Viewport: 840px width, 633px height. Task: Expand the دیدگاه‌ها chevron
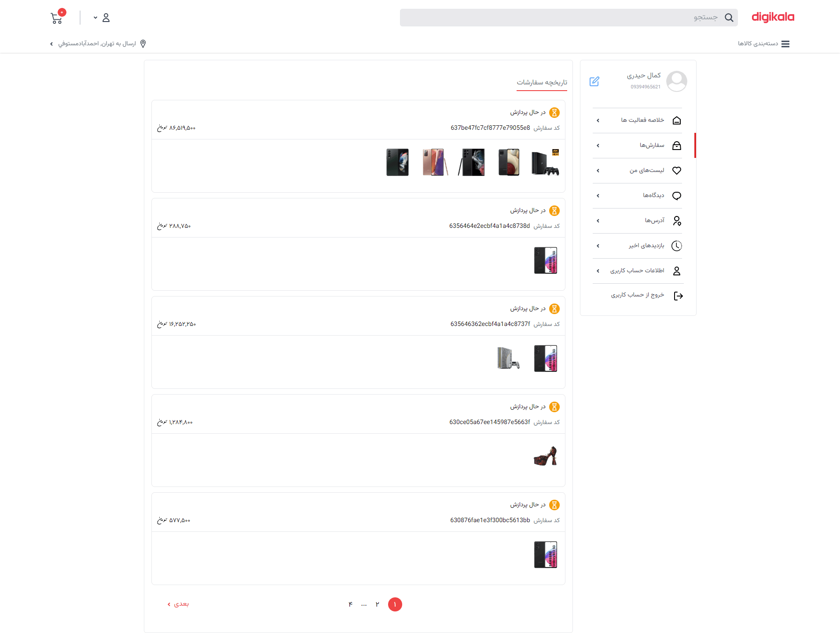point(598,196)
